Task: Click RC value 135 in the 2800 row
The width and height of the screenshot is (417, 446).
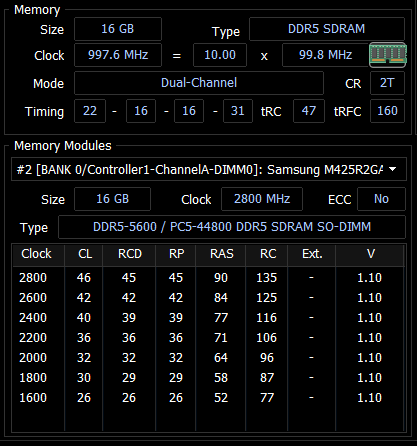Action: [267, 278]
